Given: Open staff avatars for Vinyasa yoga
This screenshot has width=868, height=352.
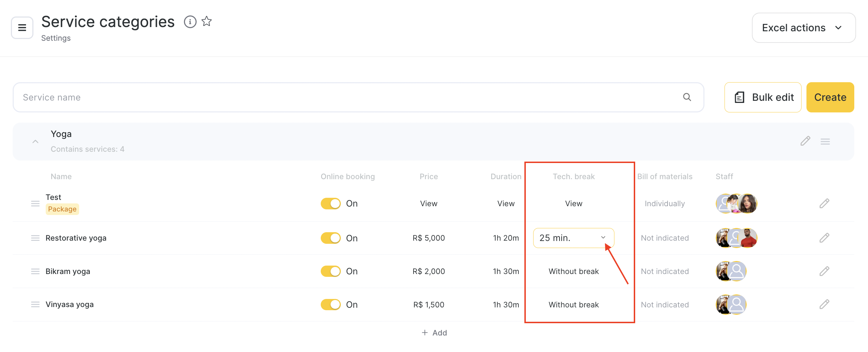Looking at the screenshot, I should (731, 305).
